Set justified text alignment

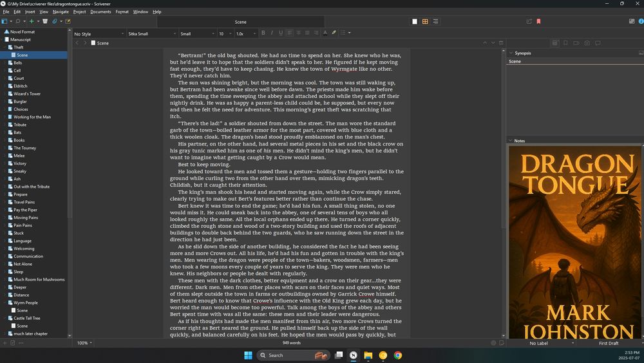point(307,33)
